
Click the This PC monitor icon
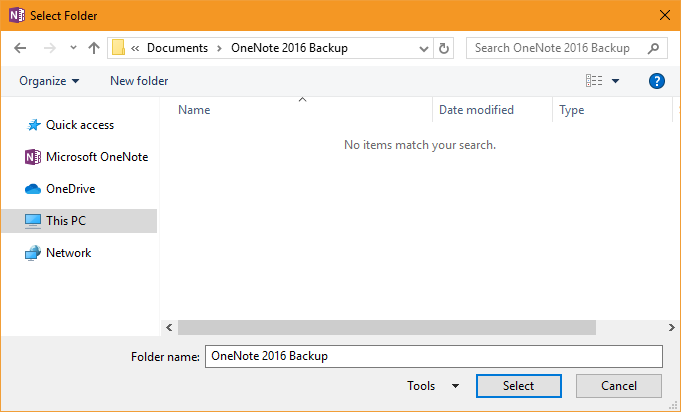pos(33,221)
